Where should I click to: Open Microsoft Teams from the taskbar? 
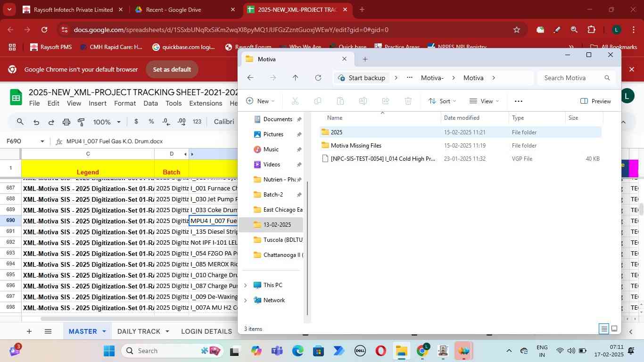coord(277,351)
